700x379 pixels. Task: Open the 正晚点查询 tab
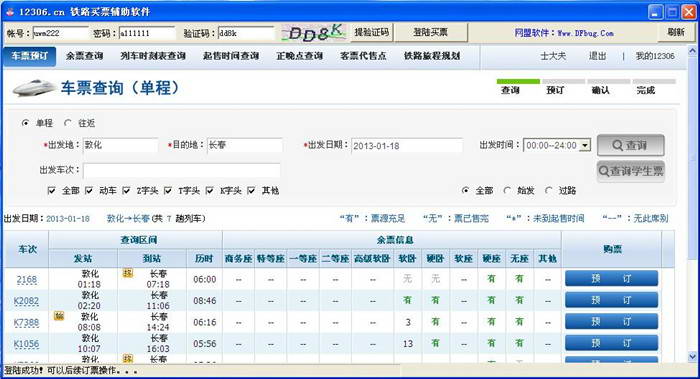point(300,56)
